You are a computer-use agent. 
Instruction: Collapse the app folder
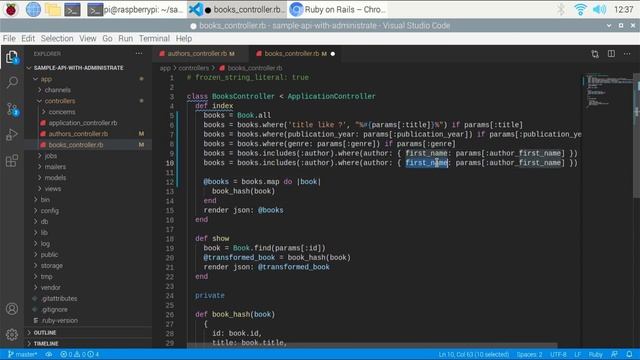[46, 79]
